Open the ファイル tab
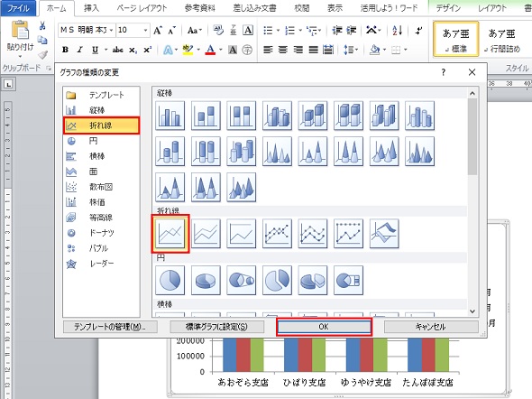 point(18,8)
